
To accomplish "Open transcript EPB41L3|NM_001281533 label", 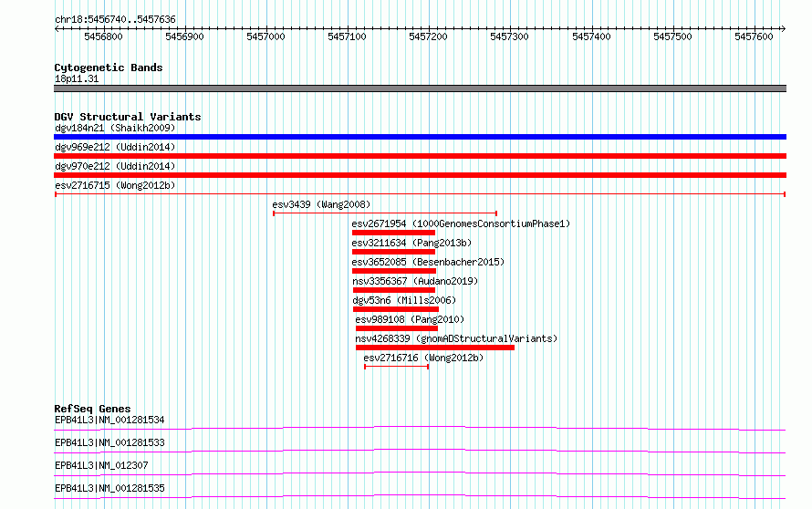I will coord(109,442).
